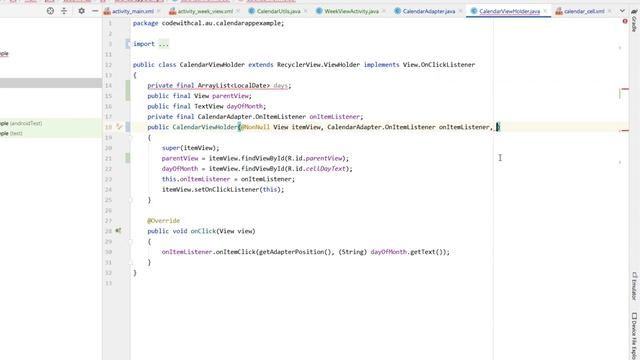Click the intention bulb icon on line 18

pyautogui.click(x=119, y=127)
